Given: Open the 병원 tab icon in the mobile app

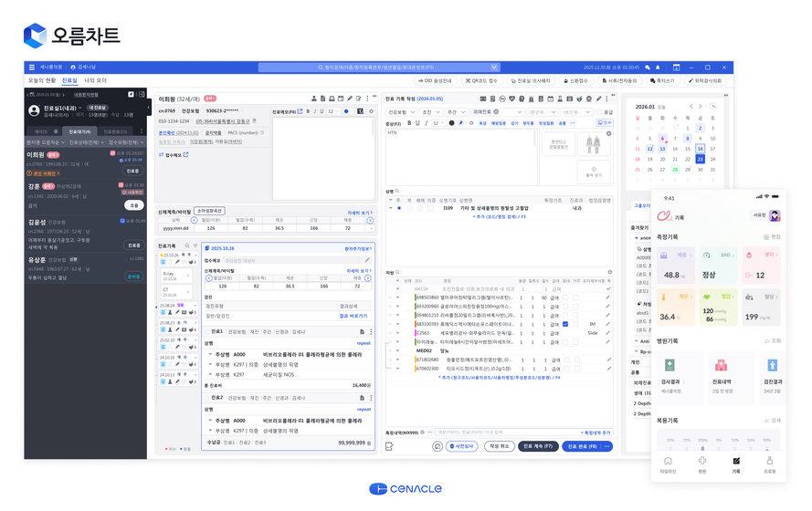Looking at the screenshot, I should pyautogui.click(x=701, y=462).
